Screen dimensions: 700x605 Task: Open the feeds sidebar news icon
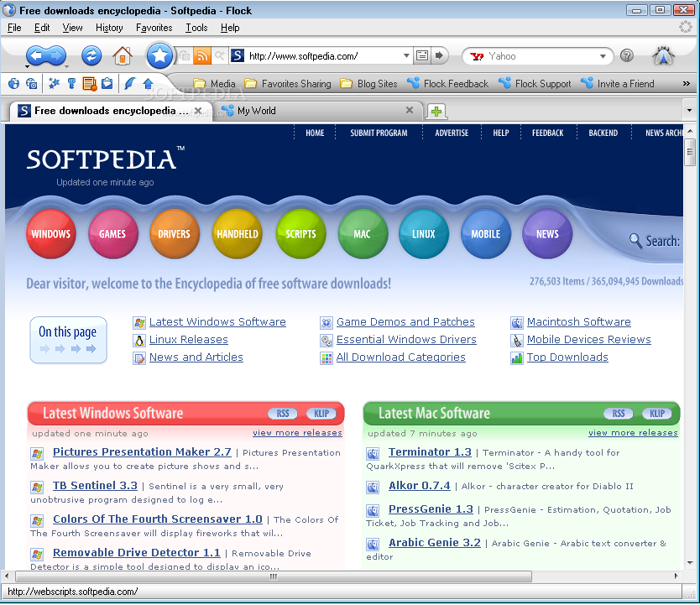click(90, 83)
